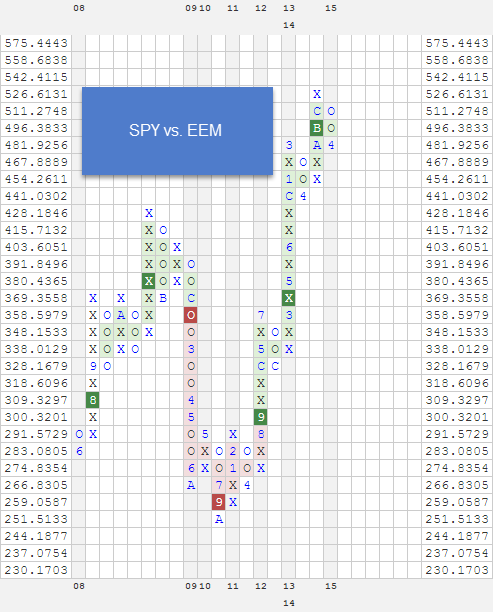The height and width of the screenshot is (612, 494).
Task: Select the dark green 8 cell at 309.3297
Action: click(93, 400)
